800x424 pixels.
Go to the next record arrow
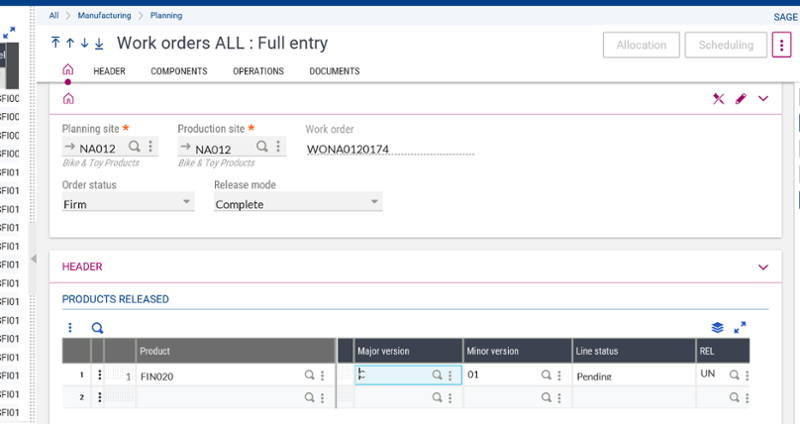coord(84,44)
